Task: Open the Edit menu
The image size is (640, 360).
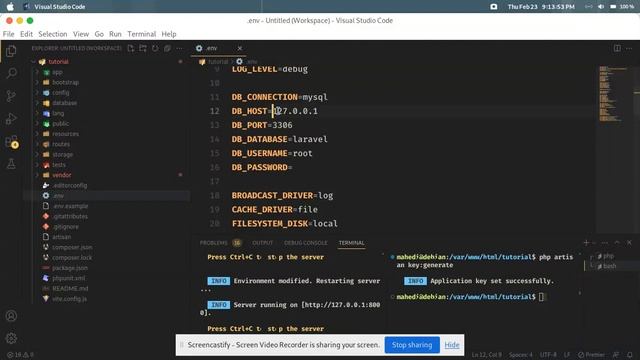Action: (x=27, y=34)
